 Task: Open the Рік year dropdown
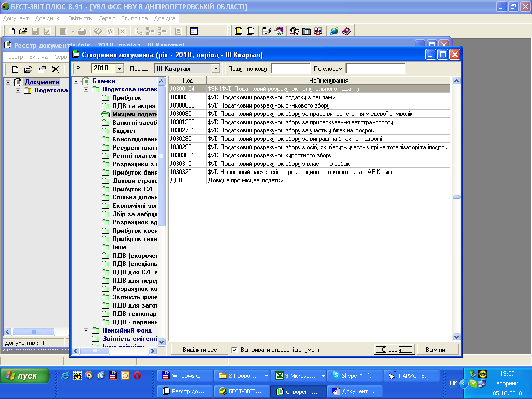119,69
